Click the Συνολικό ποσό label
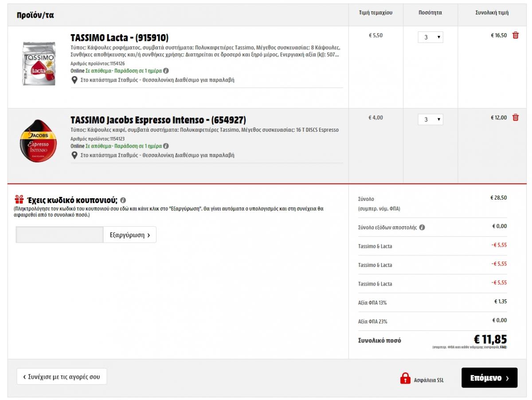The image size is (532, 400). (379, 341)
